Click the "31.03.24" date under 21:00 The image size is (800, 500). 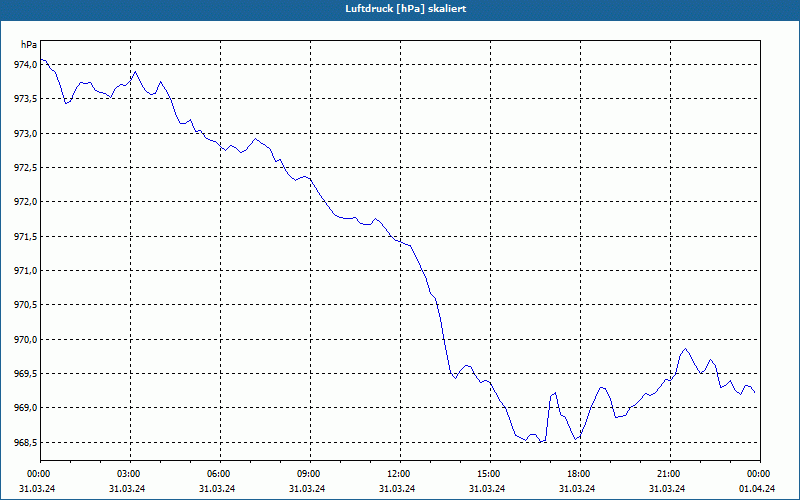tap(667, 489)
